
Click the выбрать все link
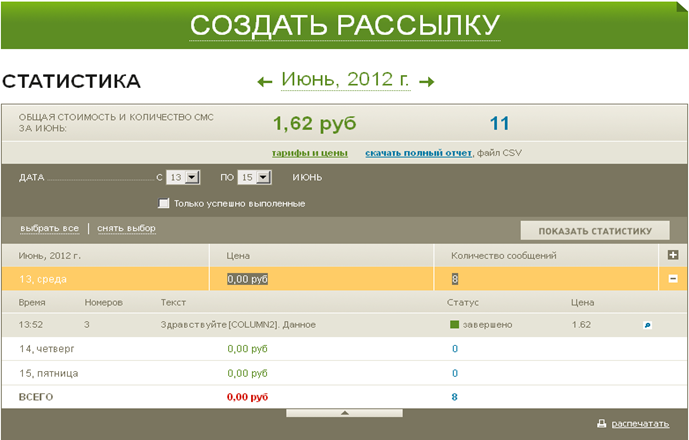pos(49,228)
